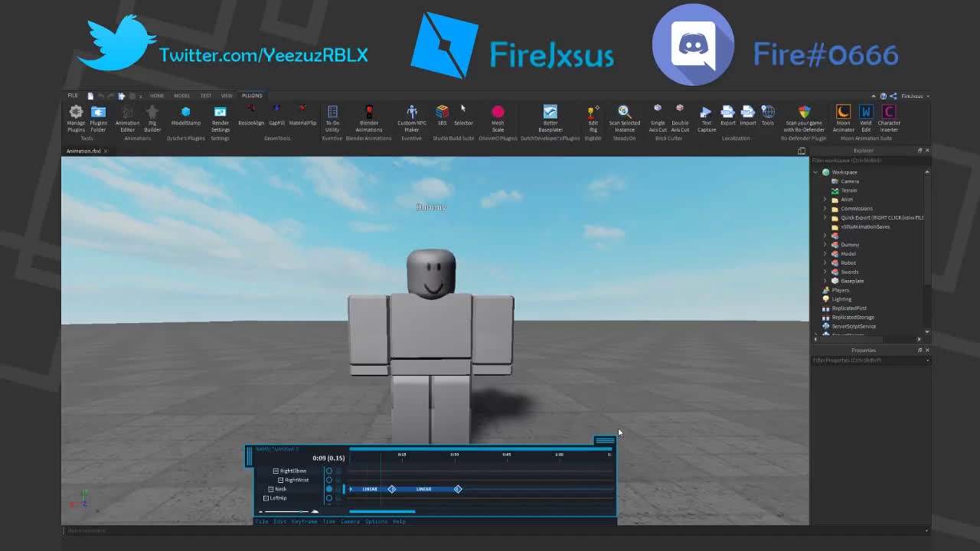Click the timeline horizontal scroll bar

pyautogui.click(x=382, y=511)
